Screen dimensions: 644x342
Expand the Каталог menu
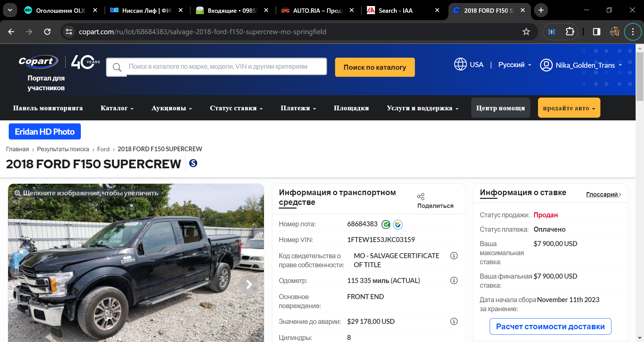point(117,108)
